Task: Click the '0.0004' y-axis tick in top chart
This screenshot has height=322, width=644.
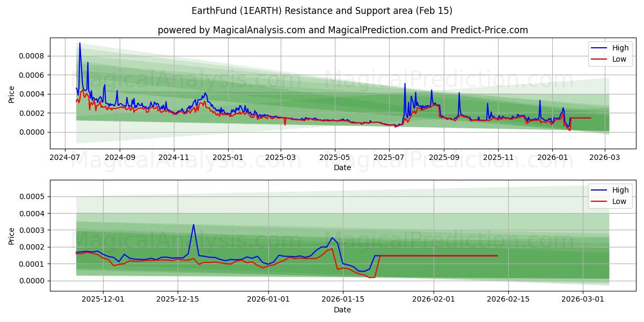Action: (33, 94)
